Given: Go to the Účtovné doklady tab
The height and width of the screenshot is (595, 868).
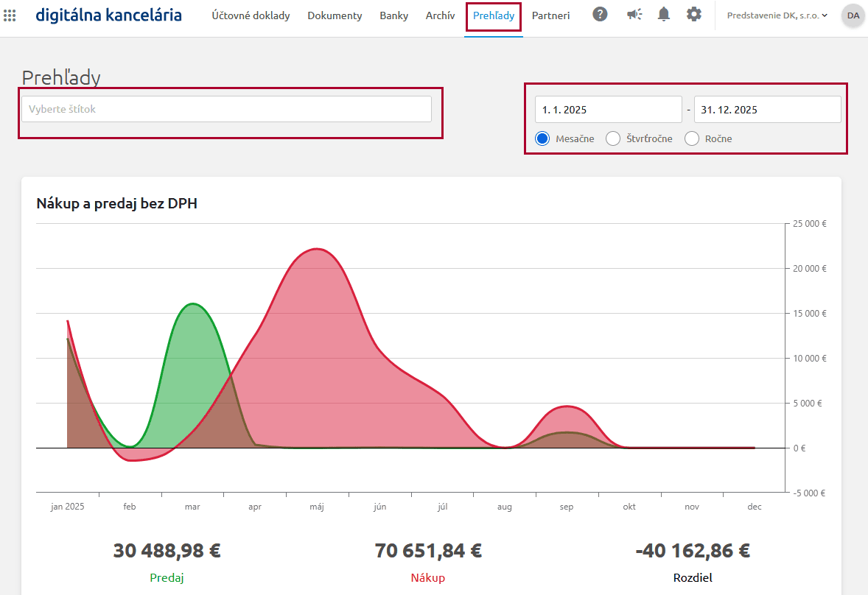Looking at the screenshot, I should (251, 15).
